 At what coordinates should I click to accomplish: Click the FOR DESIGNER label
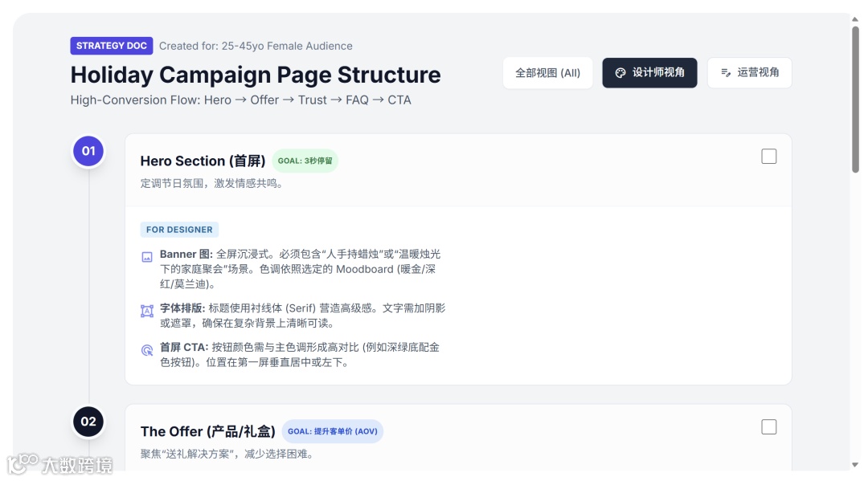(179, 230)
